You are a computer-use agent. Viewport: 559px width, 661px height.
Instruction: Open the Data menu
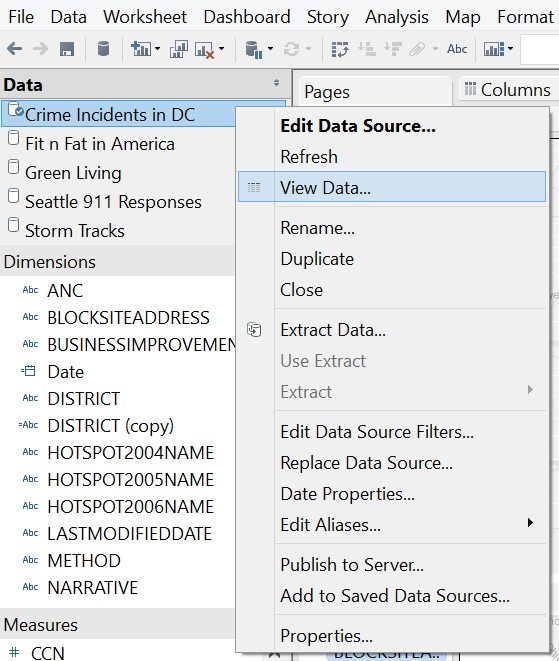(68, 17)
